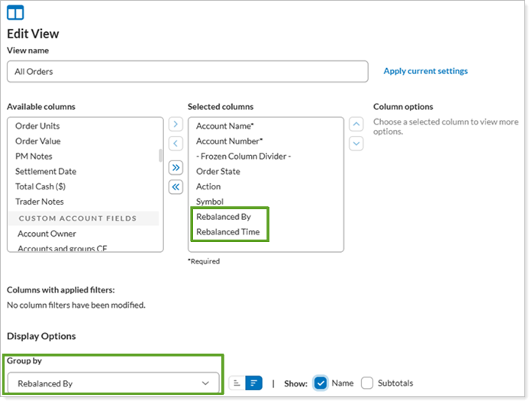The image size is (532, 404).
Task: Uncheck the Name checkbox
Action: coord(321,383)
